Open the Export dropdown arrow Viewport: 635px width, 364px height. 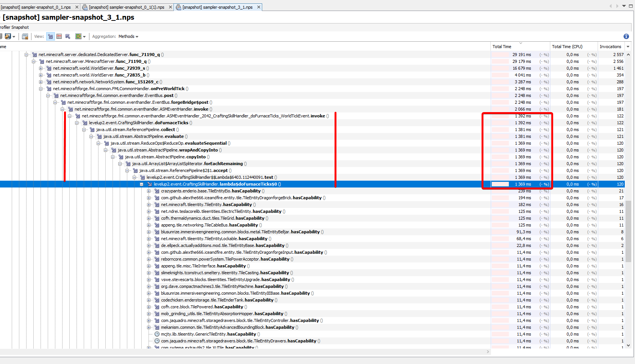14,37
